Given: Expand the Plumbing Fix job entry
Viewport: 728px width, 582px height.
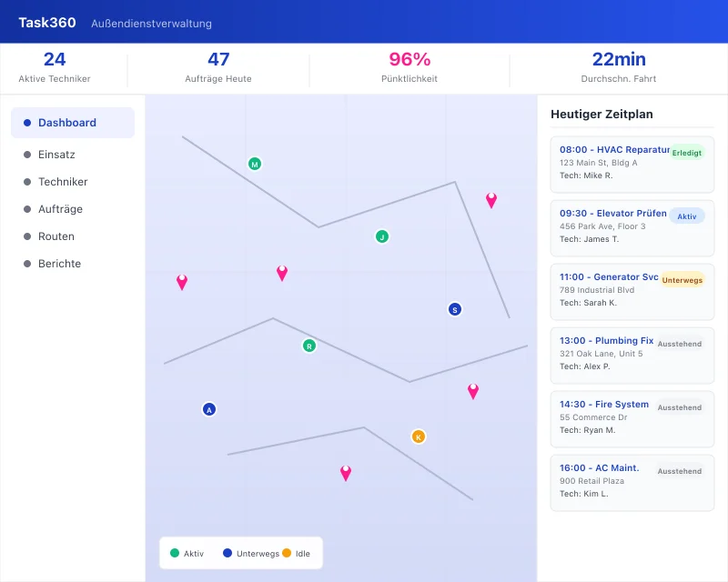Looking at the screenshot, I should point(632,355).
